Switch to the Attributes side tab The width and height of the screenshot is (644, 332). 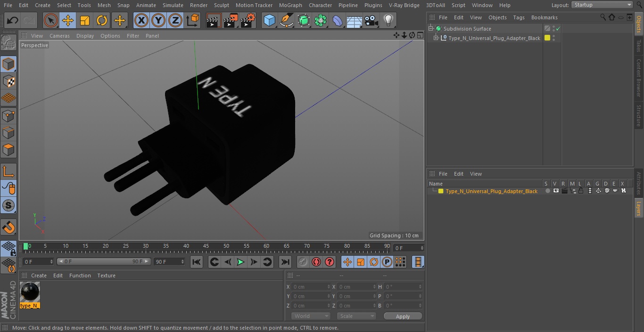(x=639, y=183)
